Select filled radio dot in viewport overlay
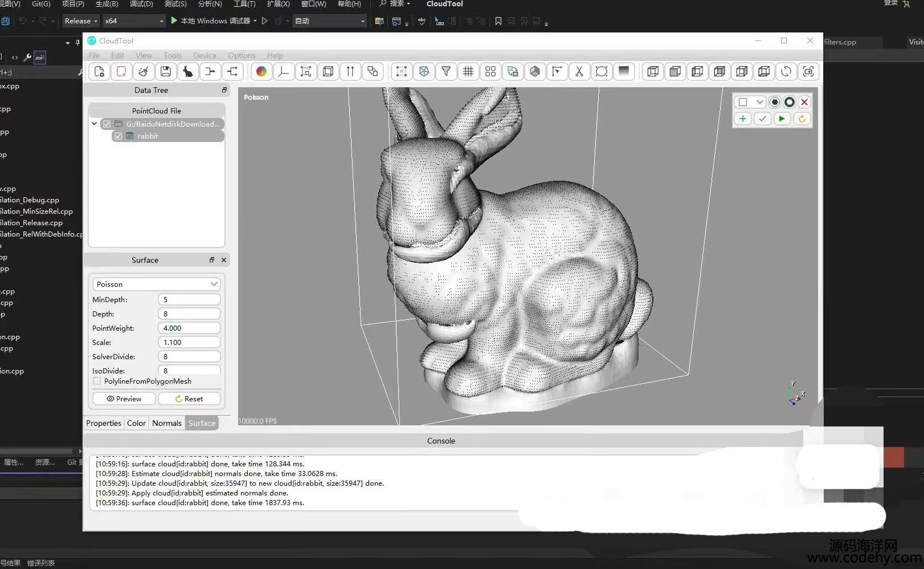The image size is (924, 569). coord(775,102)
